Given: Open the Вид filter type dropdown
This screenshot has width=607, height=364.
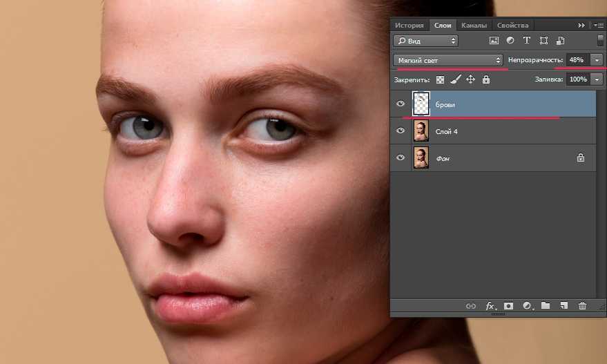Looking at the screenshot, I should coord(426,41).
